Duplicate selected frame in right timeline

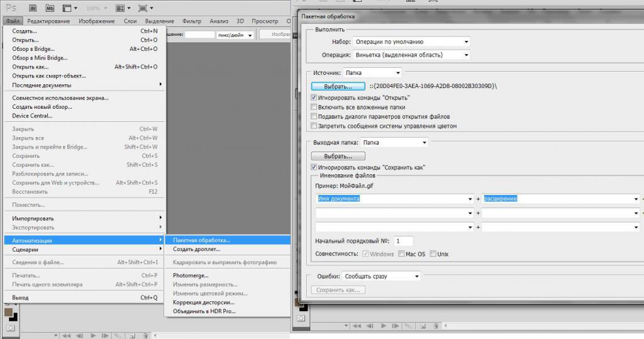[x=423, y=326]
